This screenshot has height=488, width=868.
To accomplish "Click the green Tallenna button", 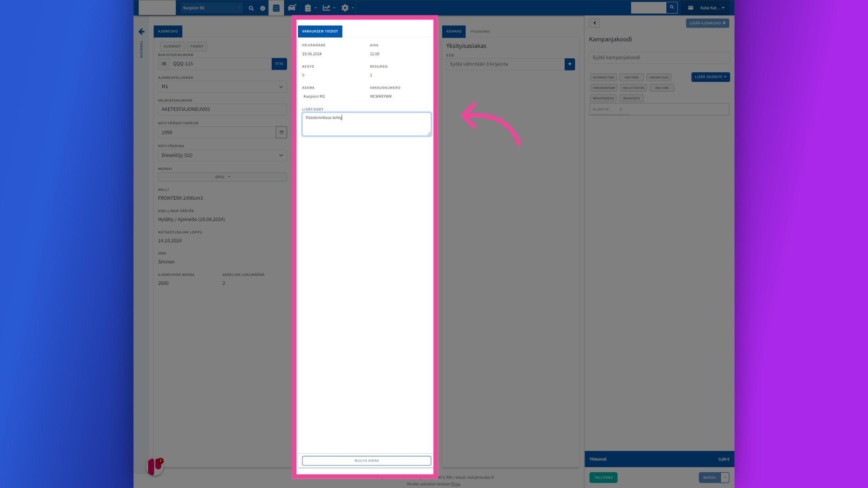I will click(x=603, y=478).
